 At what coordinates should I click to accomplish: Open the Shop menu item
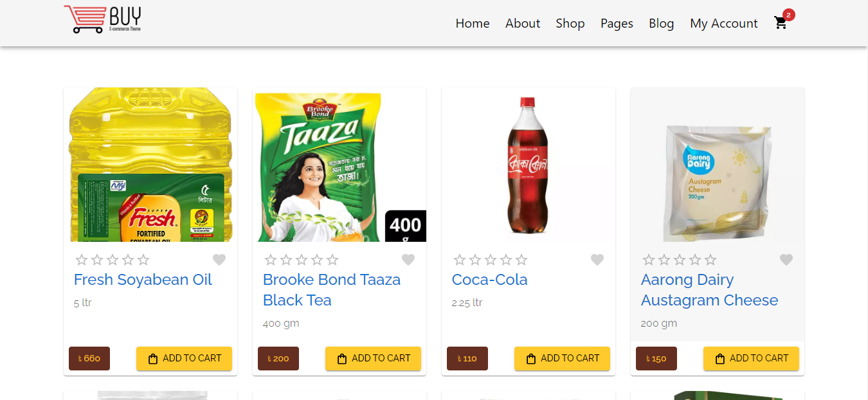click(x=570, y=23)
